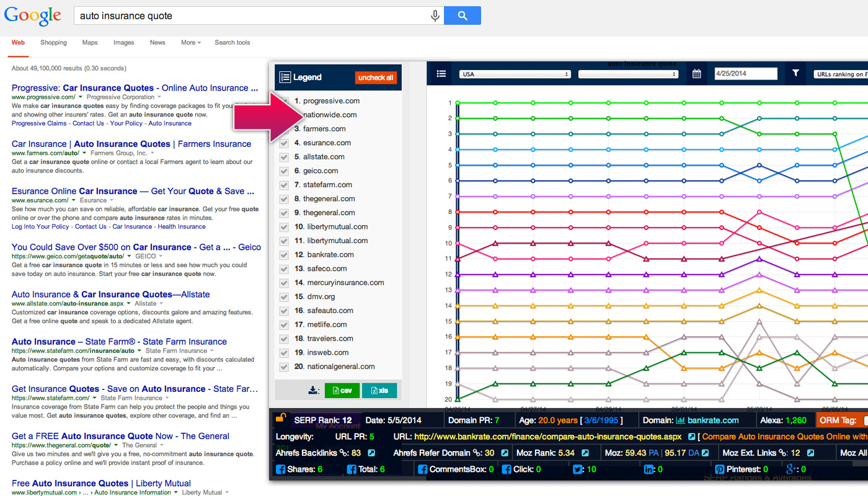Click the Facebook icon beside Click count

(x=507, y=469)
